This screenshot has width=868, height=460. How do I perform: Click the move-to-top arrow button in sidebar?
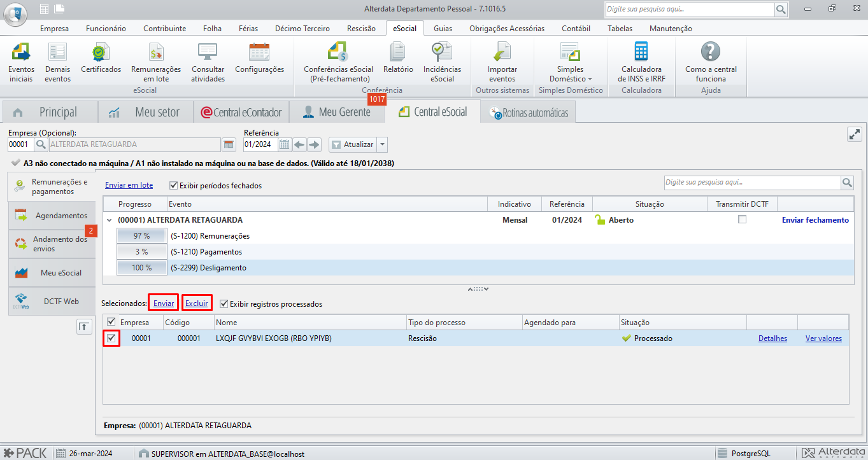click(x=83, y=326)
